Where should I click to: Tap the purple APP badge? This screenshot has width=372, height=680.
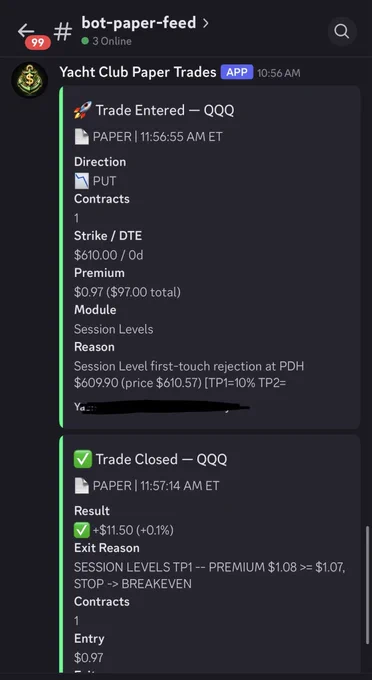237,72
